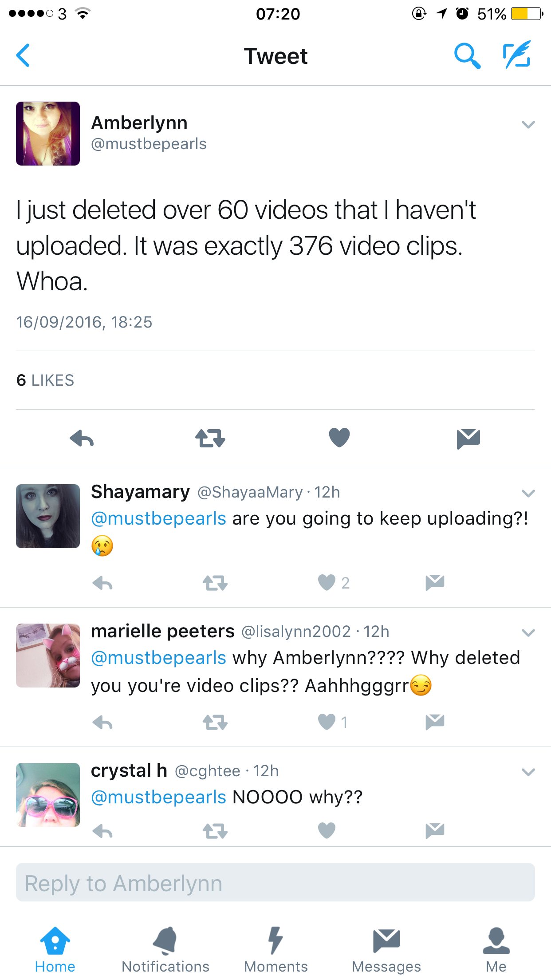The image size is (551, 980).
Task: Retweet Amberlynn's main tweet
Action: [x=210, y=438]
